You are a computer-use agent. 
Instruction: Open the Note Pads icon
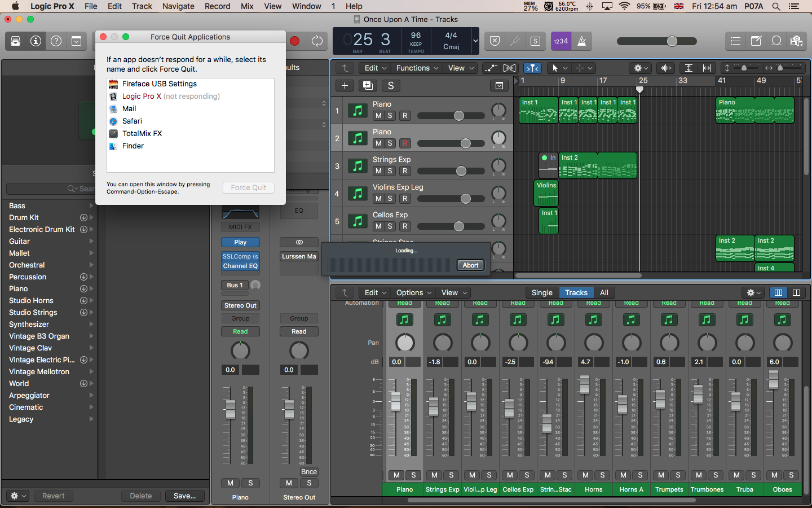tap(756, 41)
